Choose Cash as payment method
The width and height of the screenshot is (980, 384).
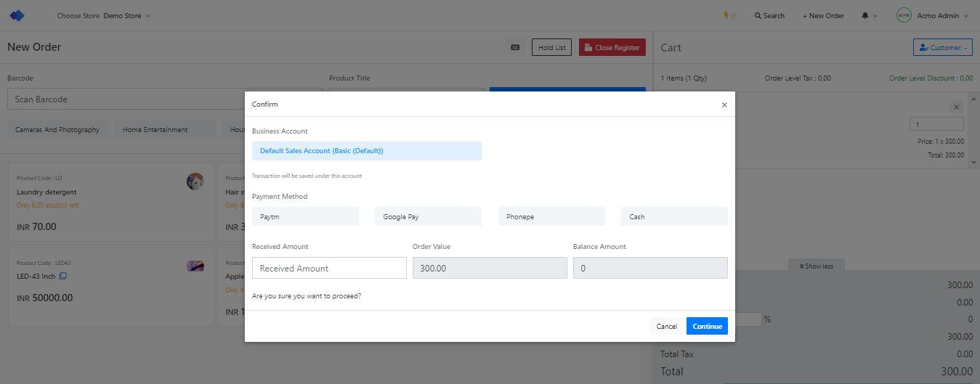coord(673,216)
